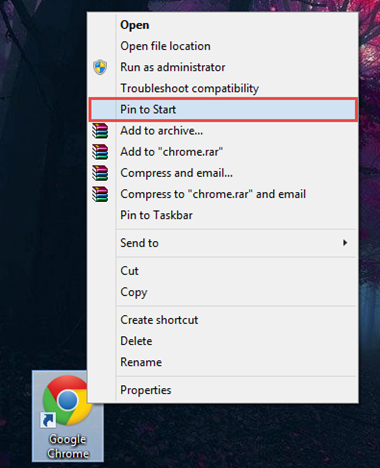380x468 pixels.
Task: Click Create shortcut
Action: coord(223,320)
